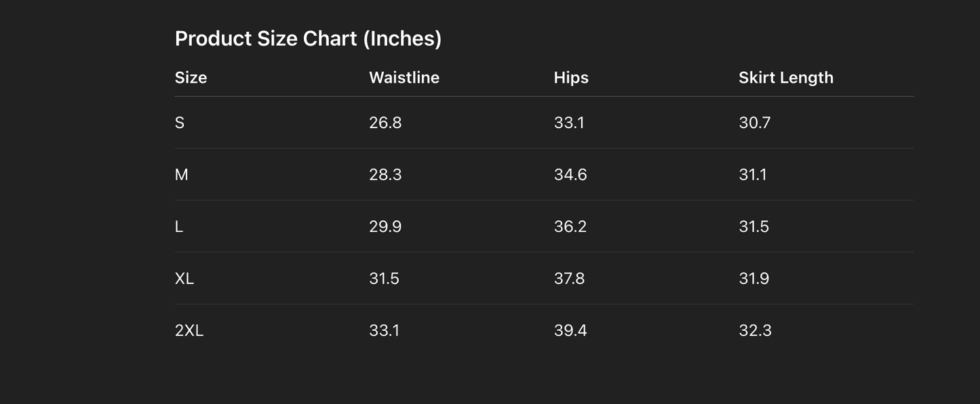Click the 36.2 hips value
The height and width of the screenshot is (404, 980).
coord(570,226)
